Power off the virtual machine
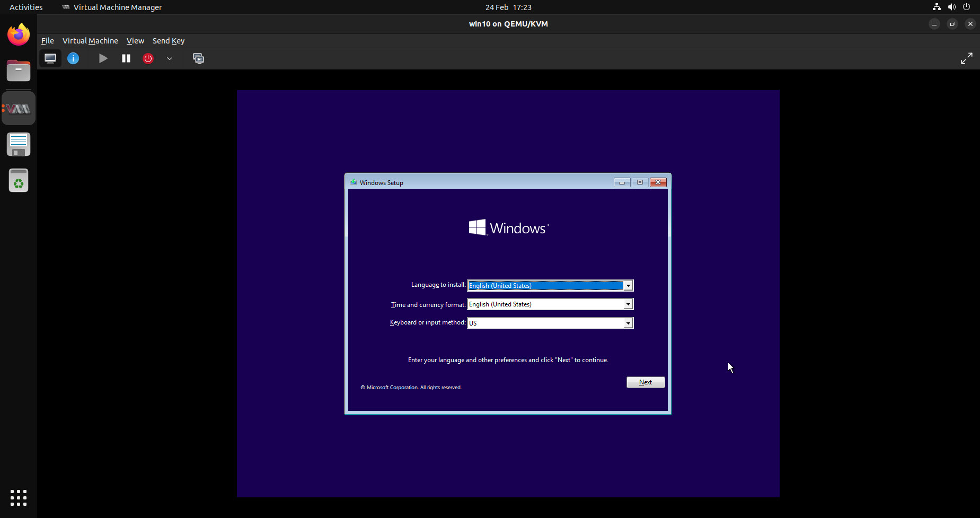980x518 pixels. click(148, 58)
